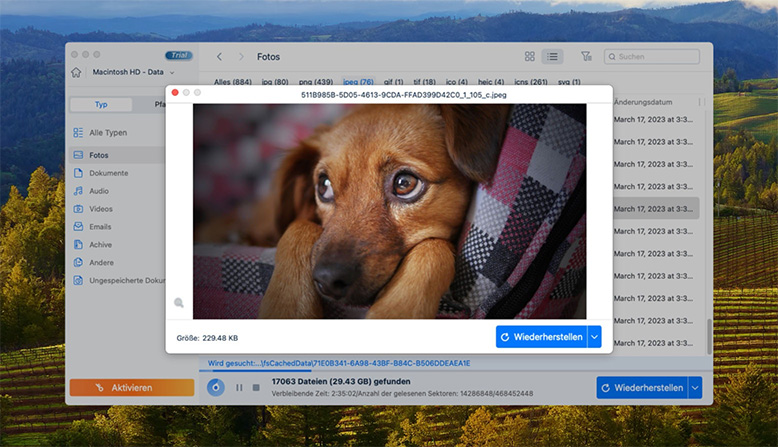Click the home icon in sidebar
The width and height of the screenshot is (778, 447).
(x=76, y=72)
